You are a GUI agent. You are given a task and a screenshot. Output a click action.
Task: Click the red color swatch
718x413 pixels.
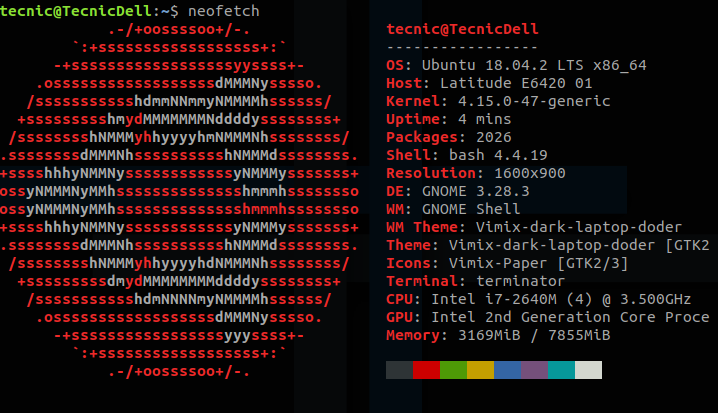(426, 370)
